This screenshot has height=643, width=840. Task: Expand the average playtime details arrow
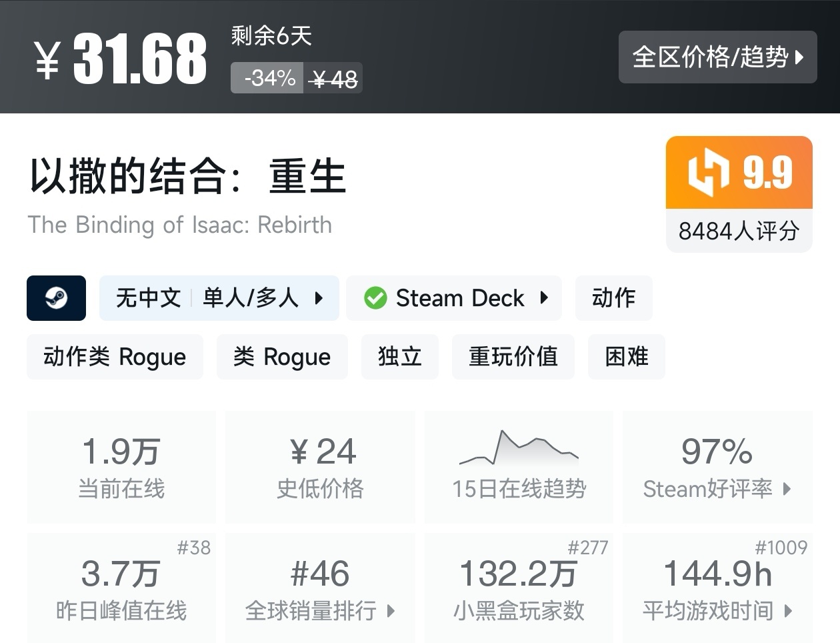pyautogui.click(x=788, y=610)
